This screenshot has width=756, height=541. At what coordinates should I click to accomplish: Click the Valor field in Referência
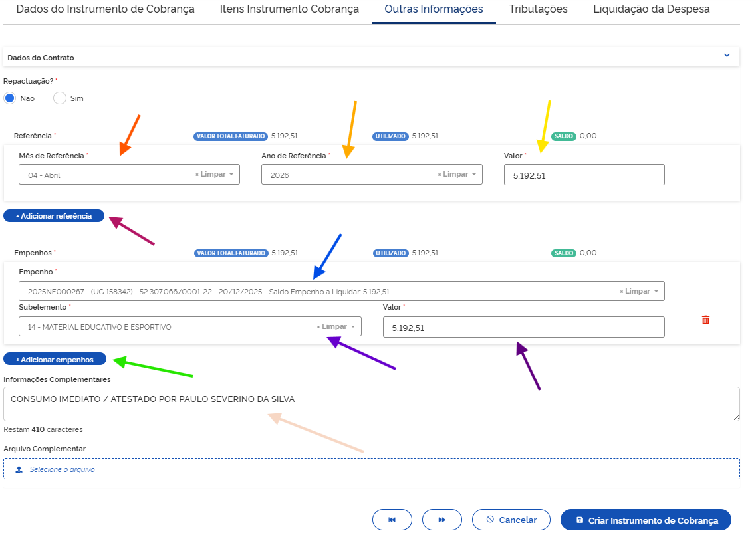click(584, 175)
